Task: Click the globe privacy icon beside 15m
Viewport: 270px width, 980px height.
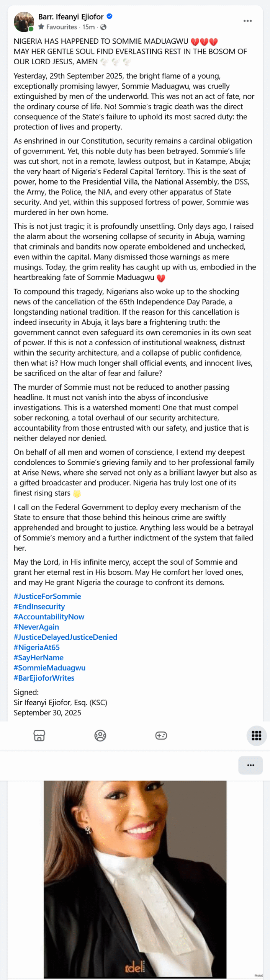Action: 103,27
